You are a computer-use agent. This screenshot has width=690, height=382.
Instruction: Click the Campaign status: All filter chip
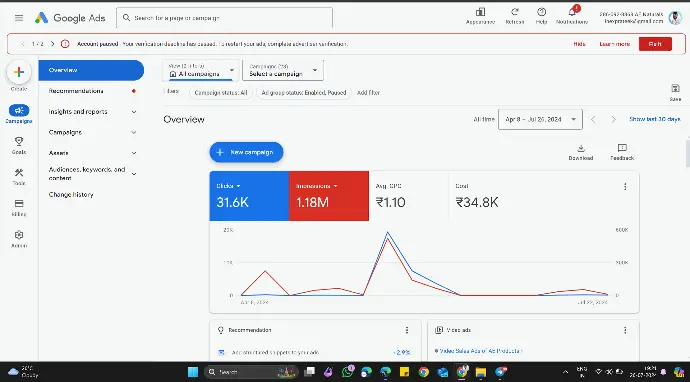coord(221,93)
